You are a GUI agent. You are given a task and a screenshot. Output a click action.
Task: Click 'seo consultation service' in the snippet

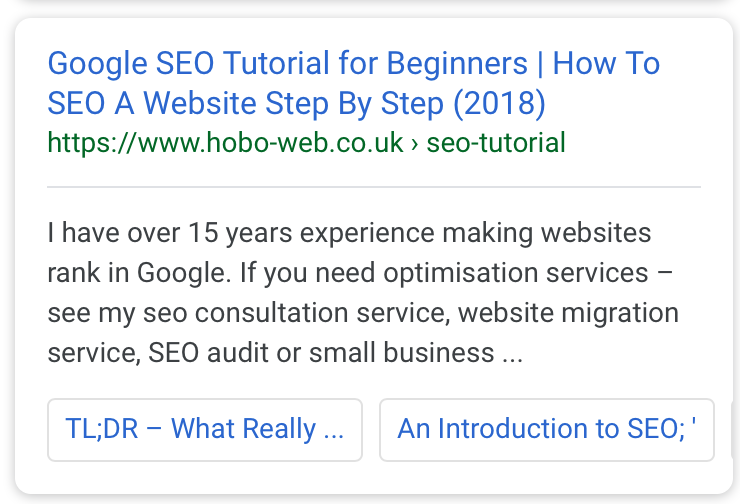(x=296, y=313)
